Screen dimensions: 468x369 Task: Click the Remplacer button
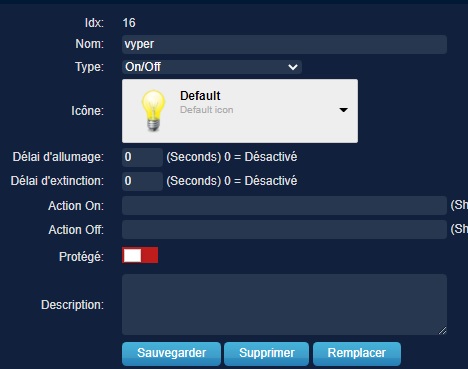(x=357, y=353)
